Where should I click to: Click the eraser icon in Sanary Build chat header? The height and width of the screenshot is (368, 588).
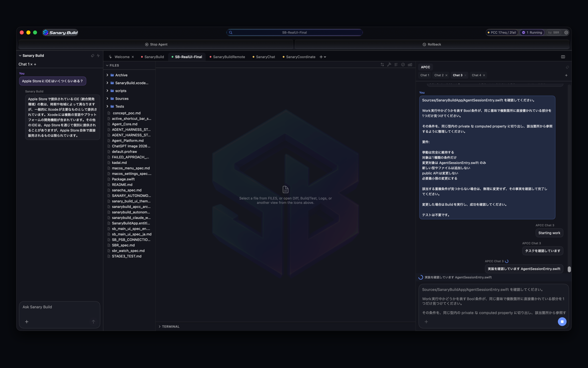[x=92, y=55]
